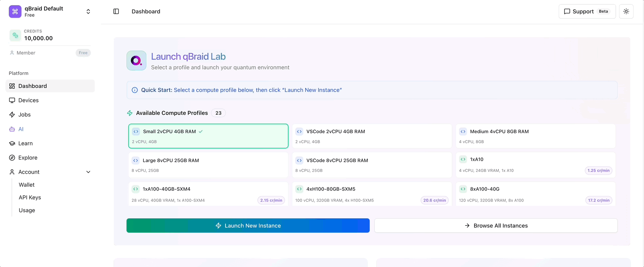Click the Jobs lightning icon
The height and width of the screenshot is (267, 644).
point(12,115)
